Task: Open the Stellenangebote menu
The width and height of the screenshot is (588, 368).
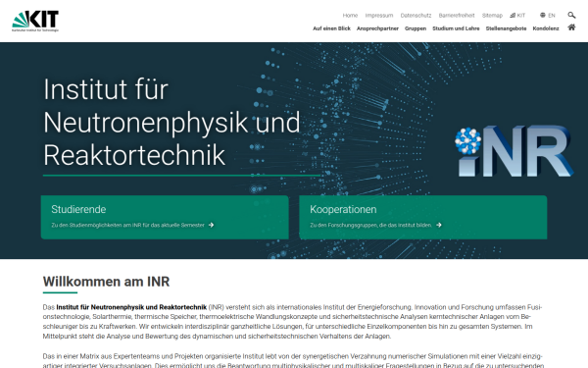Action: tap(506, 28)
